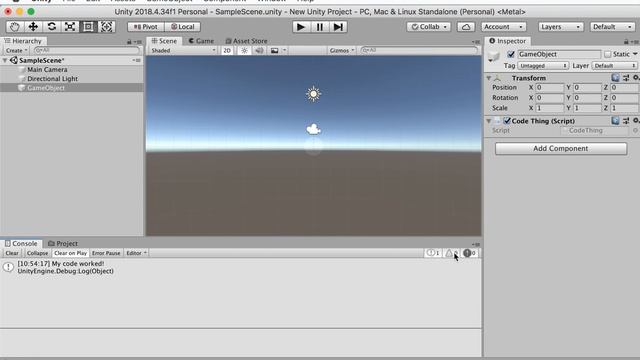
Task: Toggle 2D view in the Scene
Action: point(227,51)
